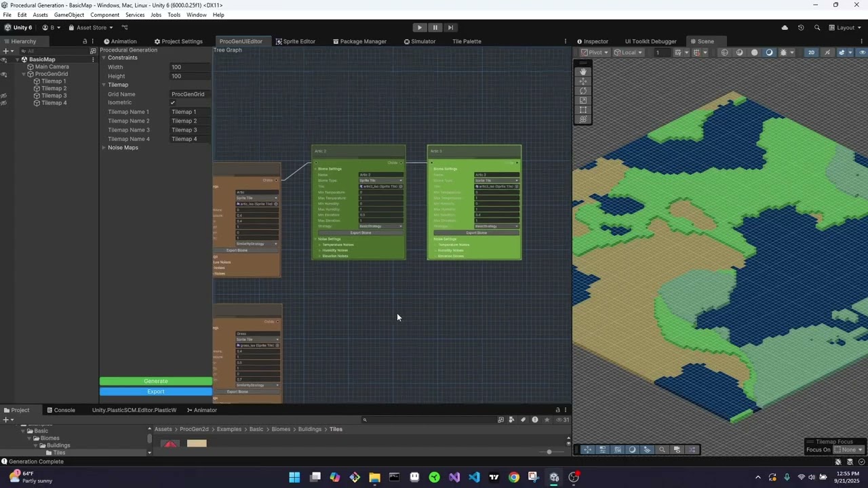The height and width of the screenshot is (488, 868).
Task: Open File Explorer from the taskbar
Action: (x=374, y=477)
